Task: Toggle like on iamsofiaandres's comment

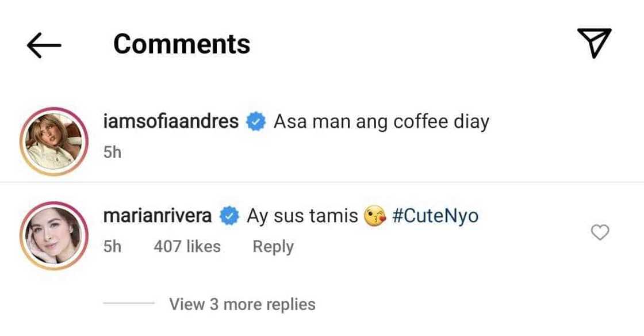Action: [600, 138]
